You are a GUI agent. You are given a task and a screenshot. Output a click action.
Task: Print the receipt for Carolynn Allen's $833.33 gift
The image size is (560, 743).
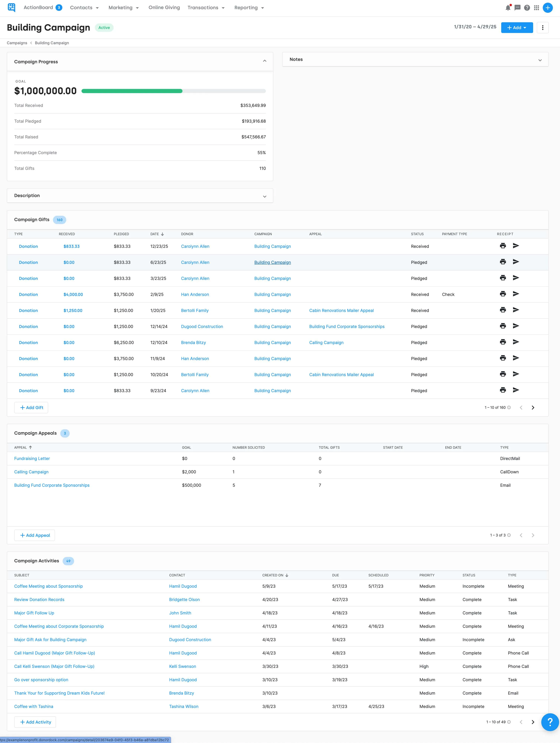coord(503,246)
